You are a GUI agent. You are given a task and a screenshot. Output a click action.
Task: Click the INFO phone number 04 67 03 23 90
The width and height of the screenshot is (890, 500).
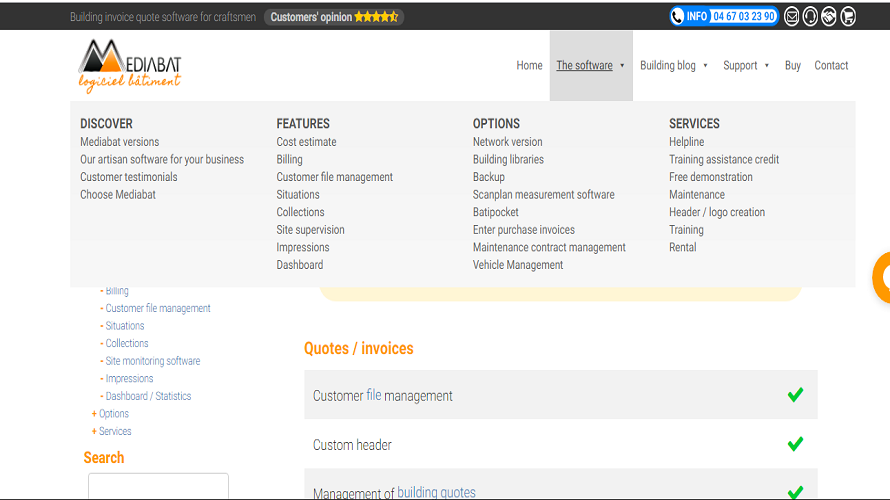[x=744, y=16]
